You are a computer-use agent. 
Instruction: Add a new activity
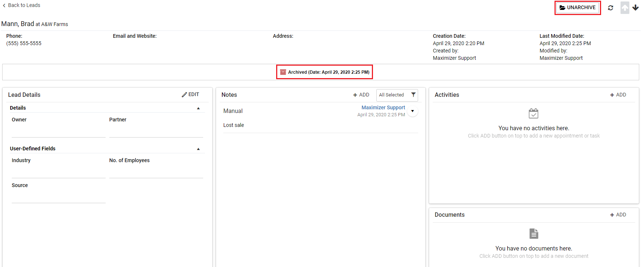(618, 95)
